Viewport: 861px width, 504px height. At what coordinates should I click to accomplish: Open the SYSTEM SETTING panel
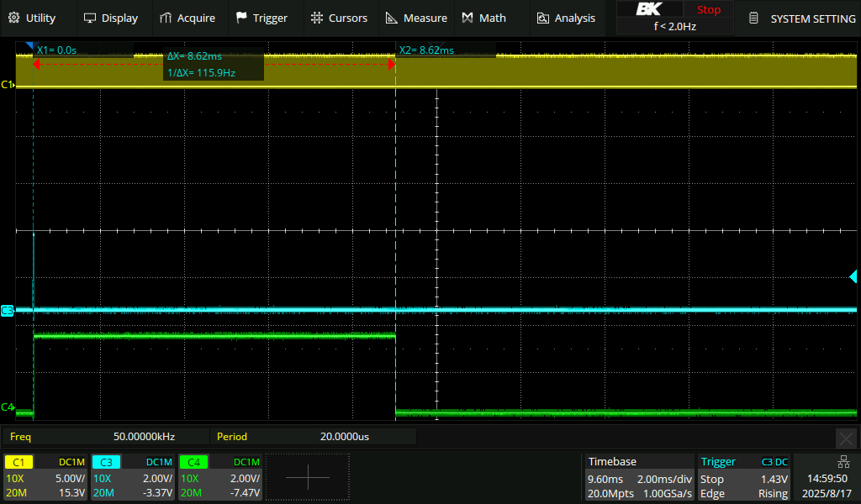point(802,18)
